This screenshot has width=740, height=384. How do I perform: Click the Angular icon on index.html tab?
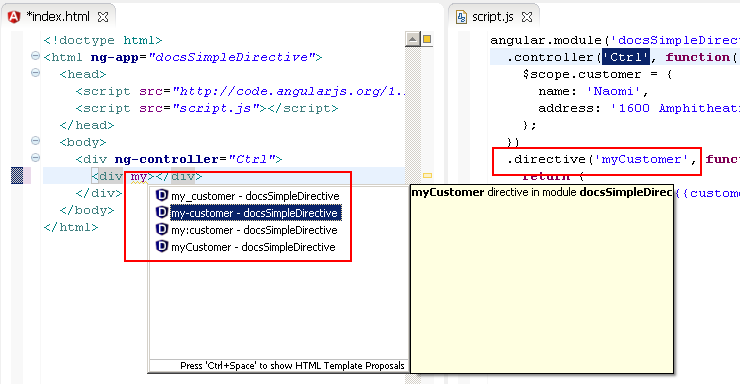tap(14, 17)
